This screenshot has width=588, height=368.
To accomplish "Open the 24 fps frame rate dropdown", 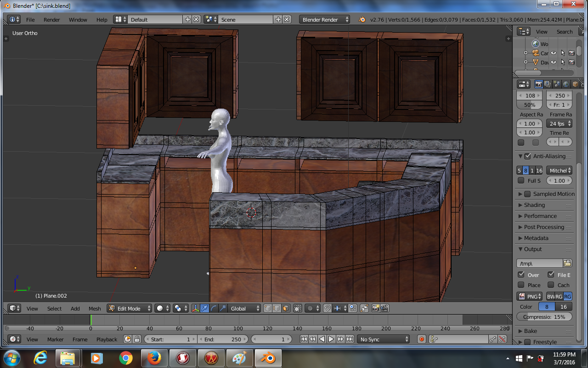I will point(560,123).
